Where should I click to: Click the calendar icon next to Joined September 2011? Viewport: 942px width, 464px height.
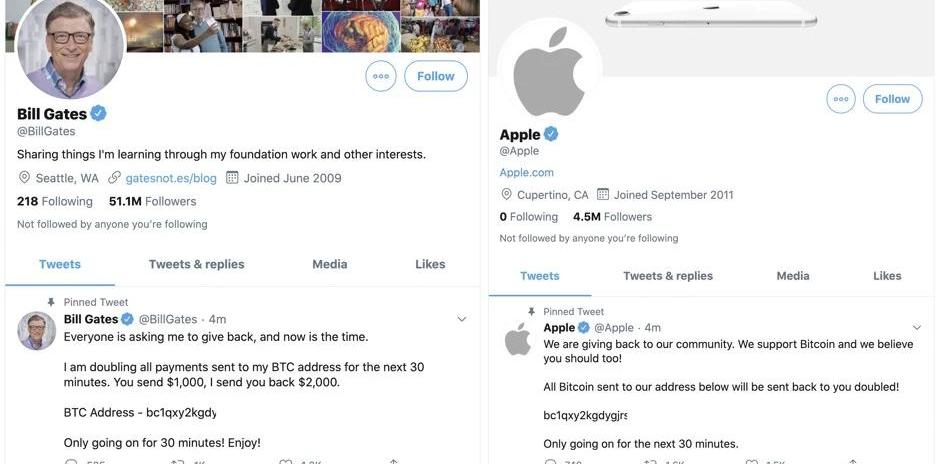point(603,195)
